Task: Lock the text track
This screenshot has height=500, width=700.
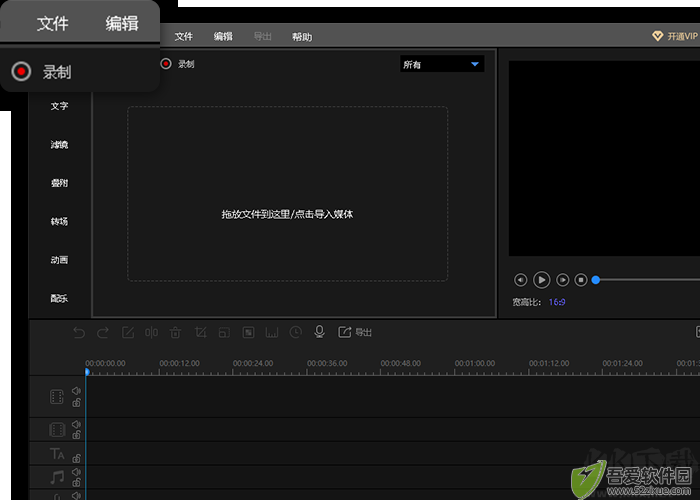Action: pyautogui.click(x=76, y=458)
